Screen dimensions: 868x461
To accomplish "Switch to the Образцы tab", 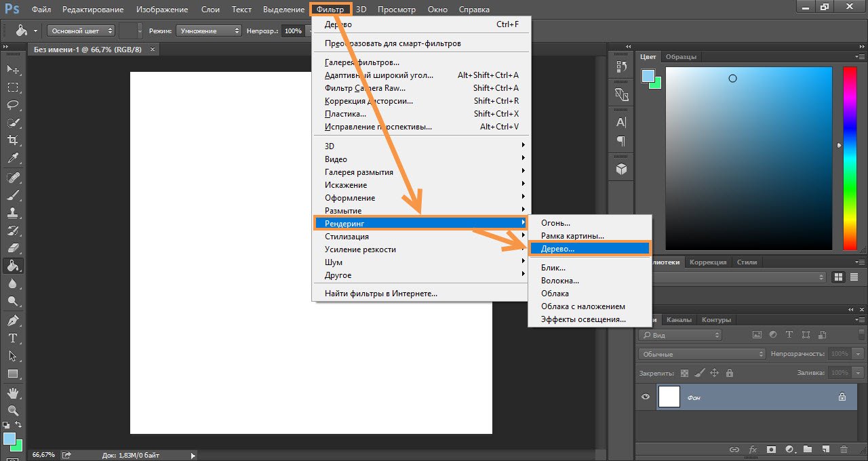I will (682, 57).
